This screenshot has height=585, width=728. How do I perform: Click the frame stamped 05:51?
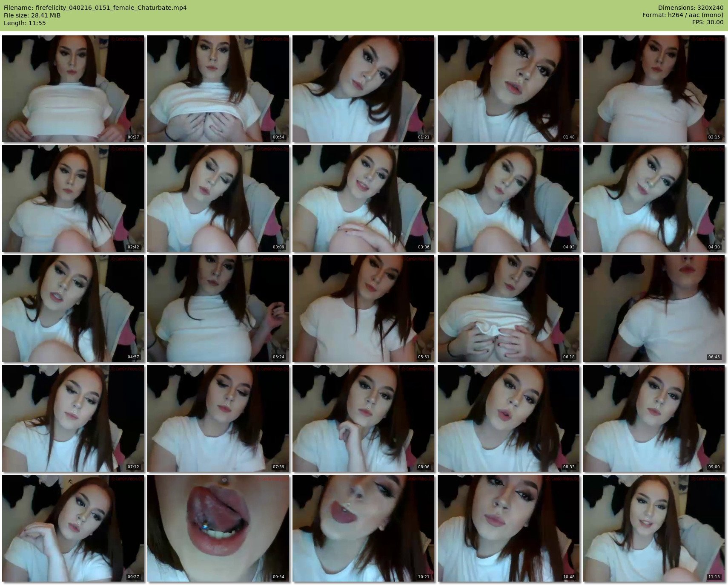[x=363, y=308]
